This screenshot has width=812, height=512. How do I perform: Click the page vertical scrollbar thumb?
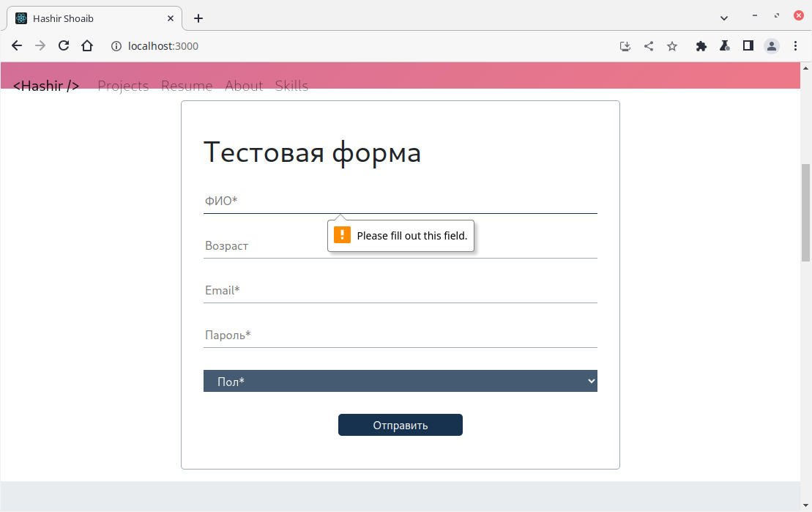point(805,212)
